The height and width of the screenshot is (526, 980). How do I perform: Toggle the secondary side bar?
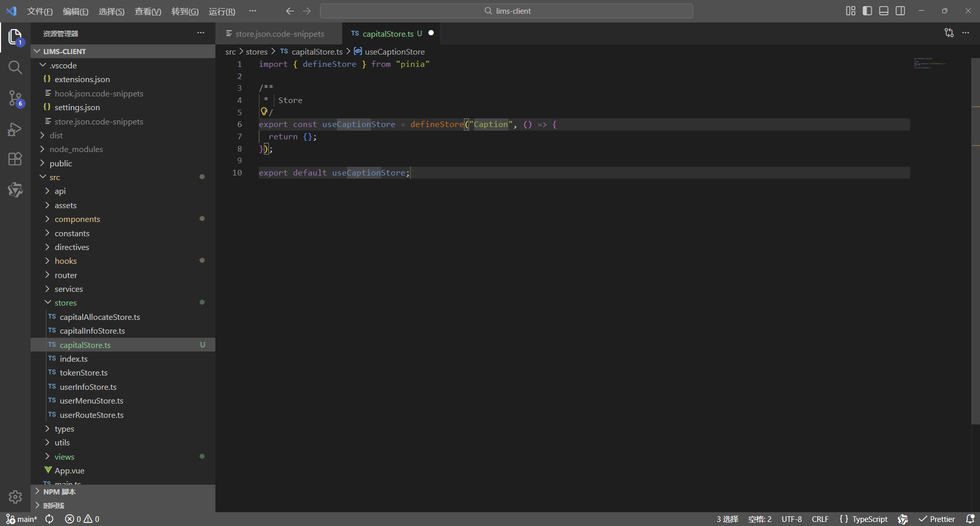[900, 11]
